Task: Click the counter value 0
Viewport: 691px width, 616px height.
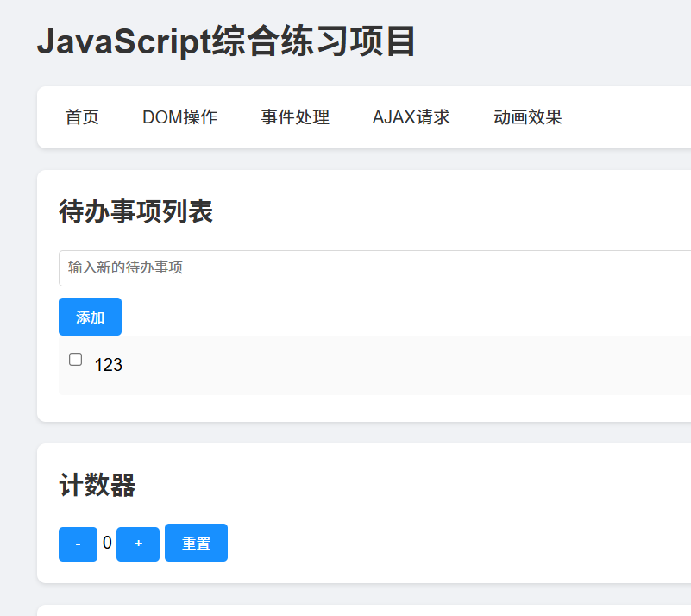Action: point(107,543)
